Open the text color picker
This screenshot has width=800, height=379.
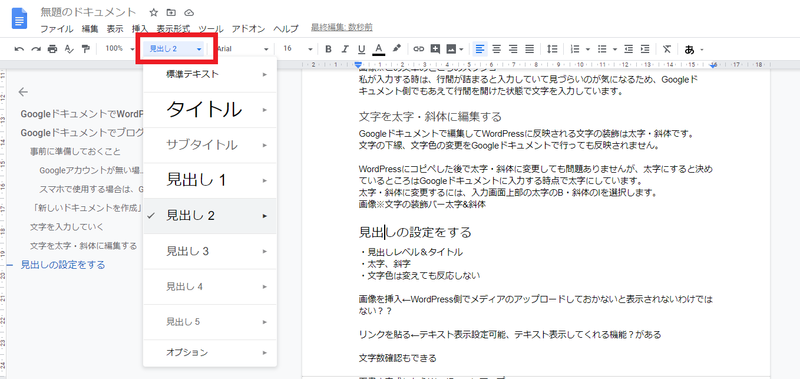(x=378, y=49)
